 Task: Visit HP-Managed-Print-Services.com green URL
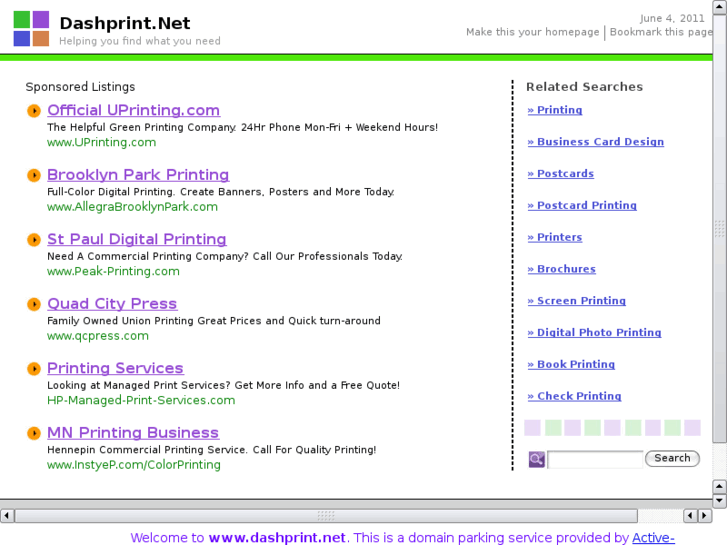coord(141,400)
